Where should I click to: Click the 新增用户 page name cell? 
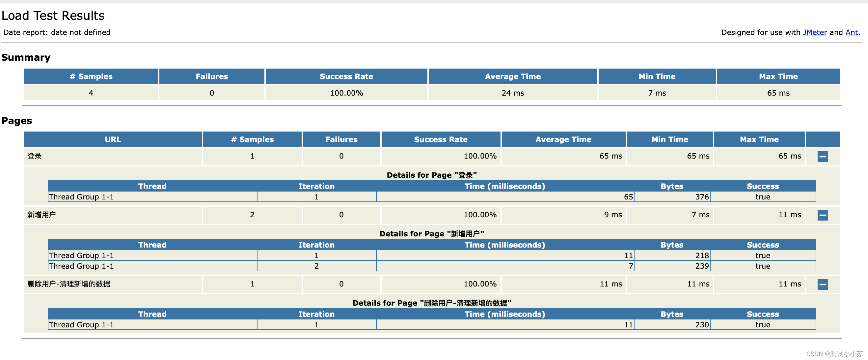[x=41, y=215]
